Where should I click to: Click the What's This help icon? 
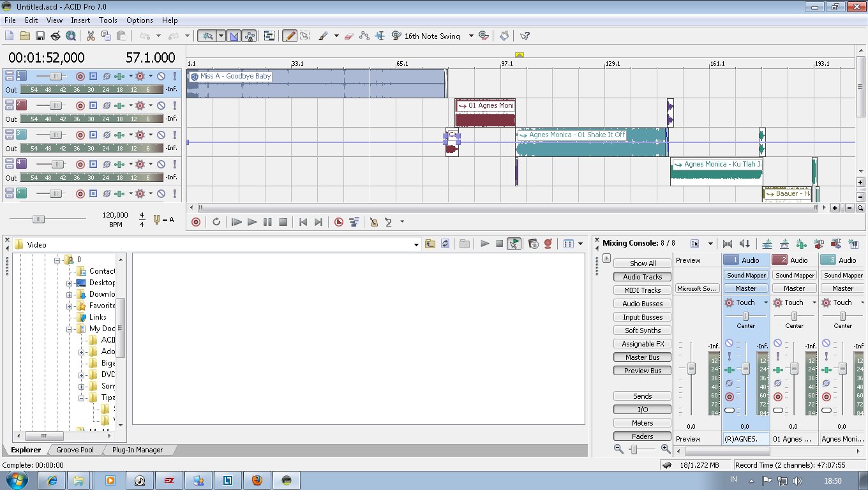point(525,36)
